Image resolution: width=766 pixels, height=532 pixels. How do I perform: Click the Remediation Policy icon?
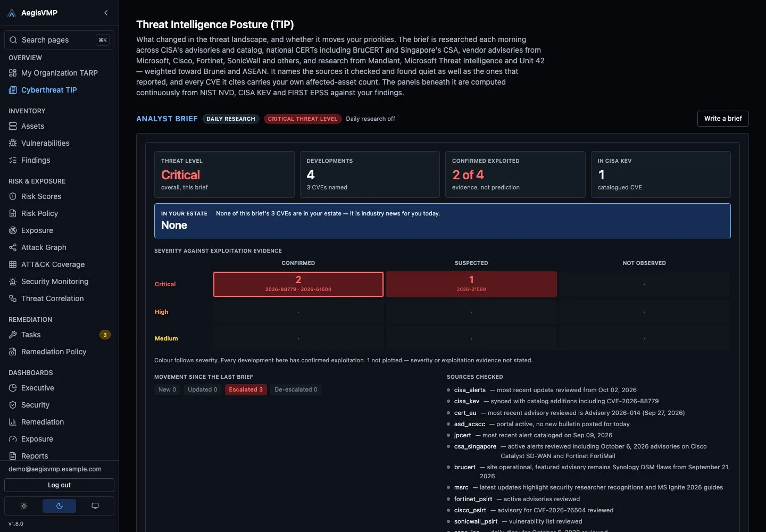click(x=13, y=352)
